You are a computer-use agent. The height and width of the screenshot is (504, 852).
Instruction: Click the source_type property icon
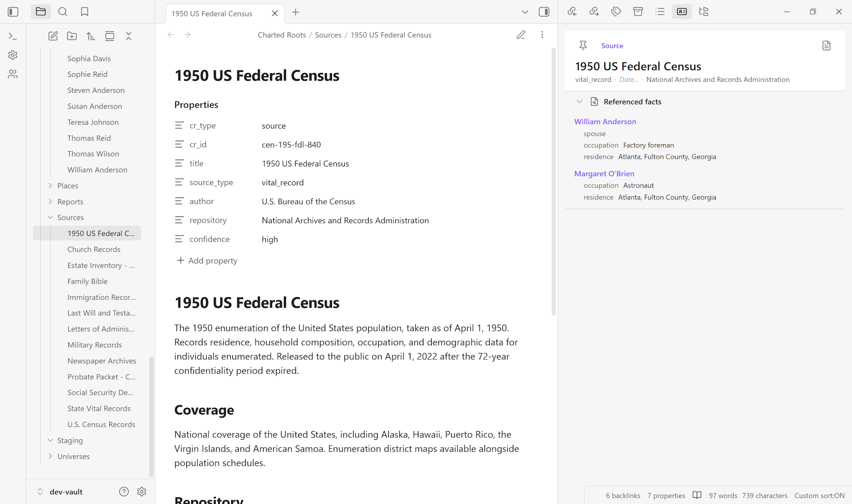tap(179, 182)
